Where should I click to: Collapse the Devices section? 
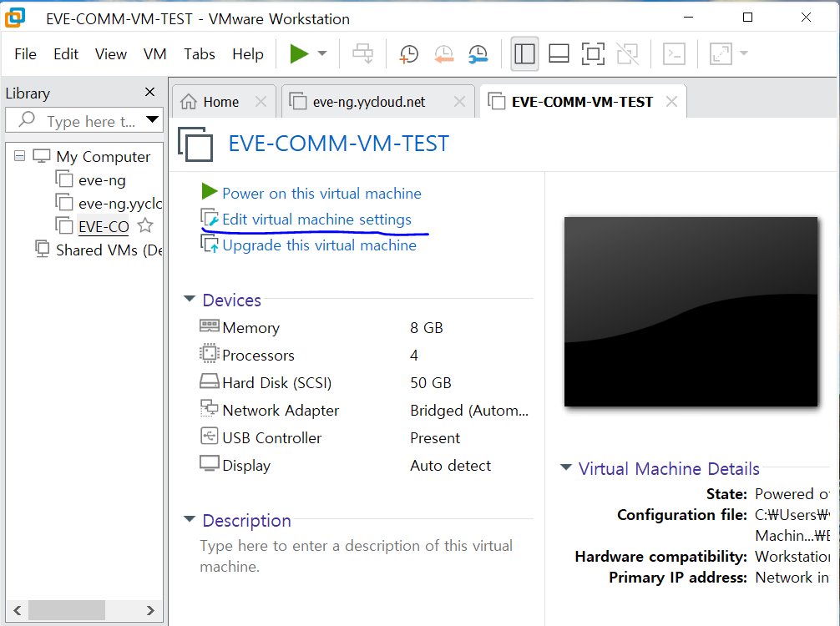point(189,299)
